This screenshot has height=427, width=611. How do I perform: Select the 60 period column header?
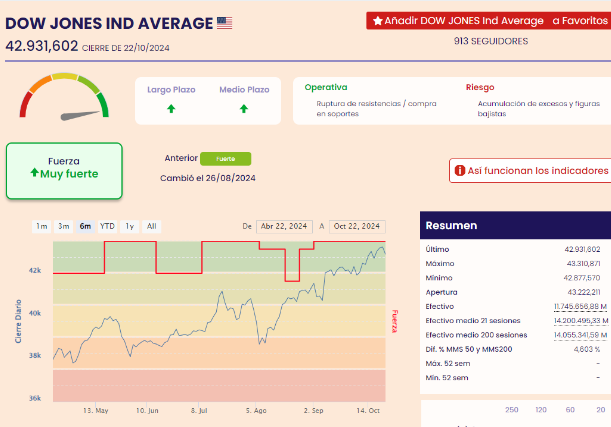tap(570, 410)
